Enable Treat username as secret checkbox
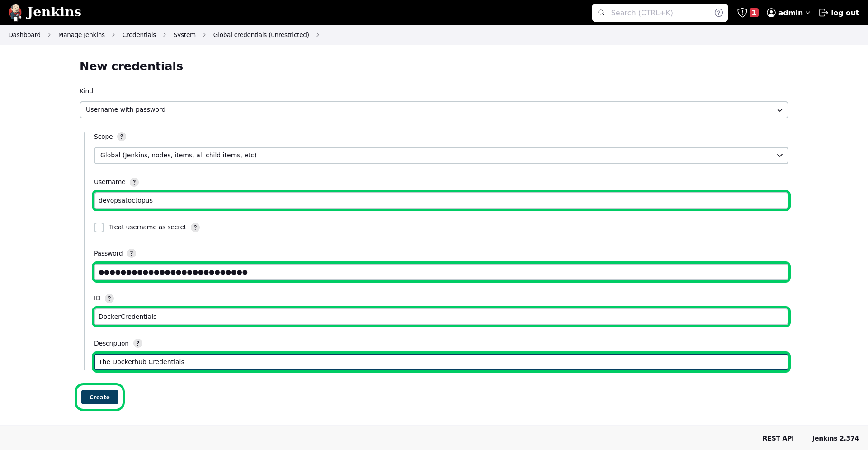 click(99, 227)
